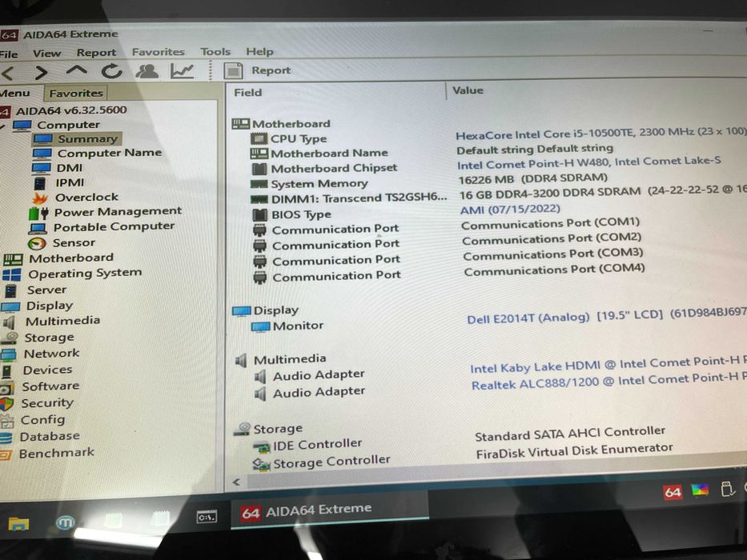Open the Help menu
This screenshot has height=560, width=747.
(x=259, y=51)
